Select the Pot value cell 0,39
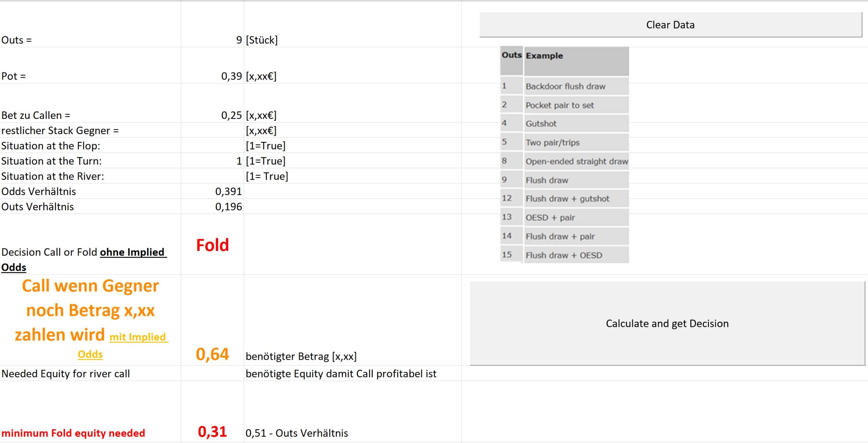 [x=213, y=76]
